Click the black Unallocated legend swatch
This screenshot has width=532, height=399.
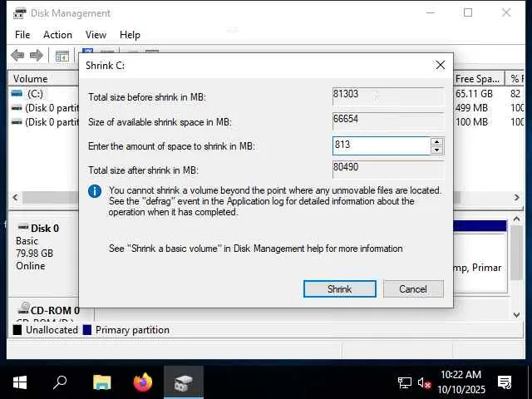pos(17,330)
